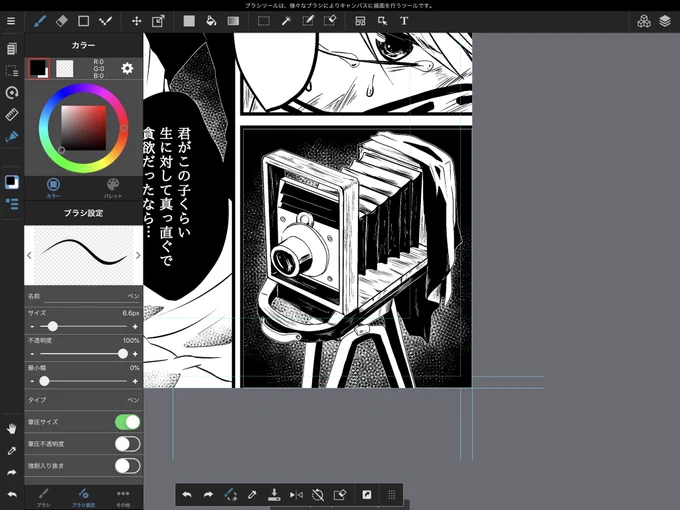680x510 pixels.
Task: Select the Text tool
Action: coord(404,21)
